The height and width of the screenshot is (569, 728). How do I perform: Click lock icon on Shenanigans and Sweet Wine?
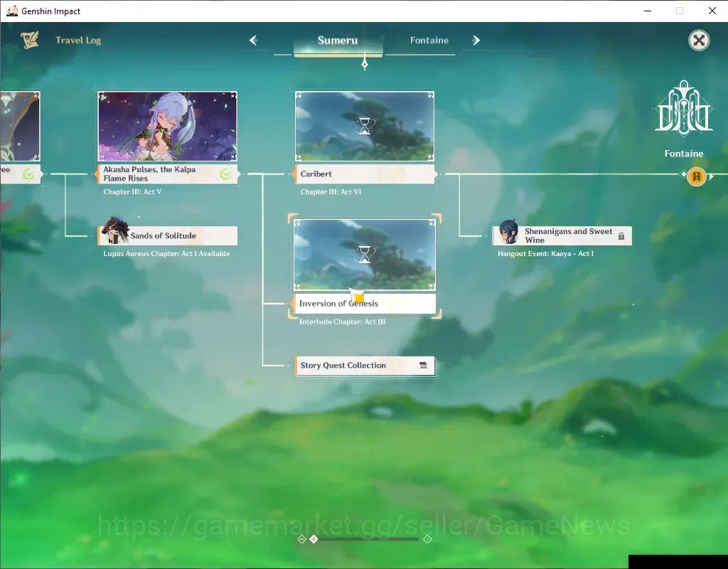pos(621,236)
